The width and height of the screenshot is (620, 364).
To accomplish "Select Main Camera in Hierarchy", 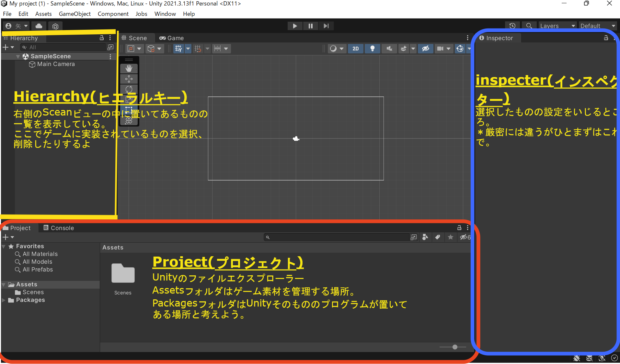I will tap(56, 64).
